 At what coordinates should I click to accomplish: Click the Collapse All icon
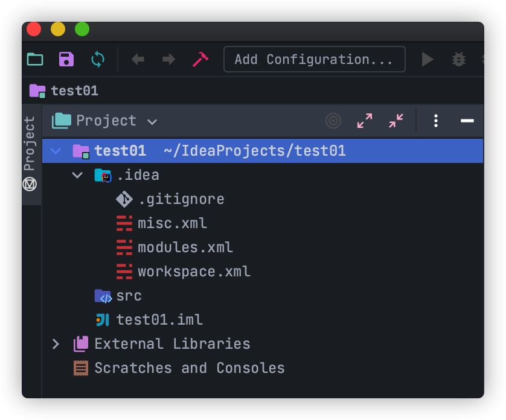[396, 121]
